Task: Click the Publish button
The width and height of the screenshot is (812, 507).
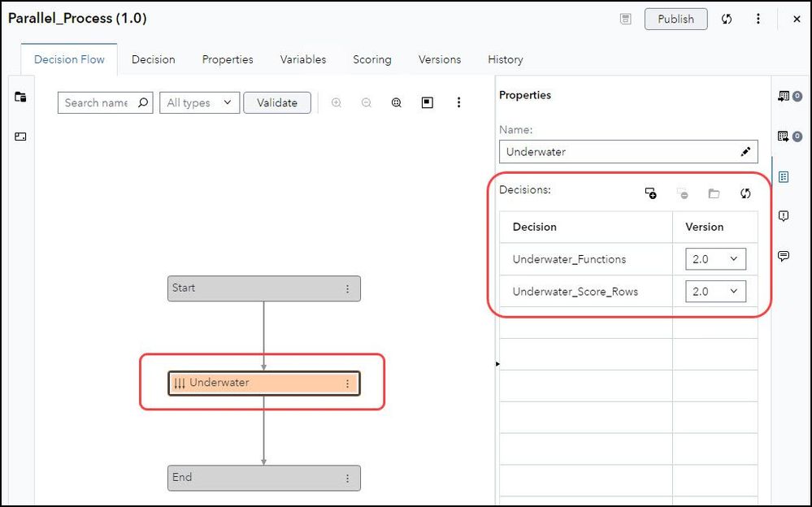Action: coord(675,19)
